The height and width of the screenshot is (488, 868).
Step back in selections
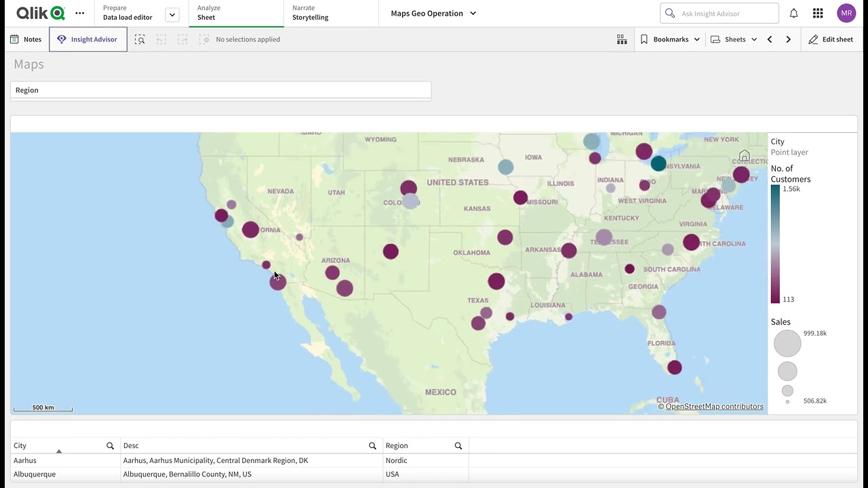[161, 39]
